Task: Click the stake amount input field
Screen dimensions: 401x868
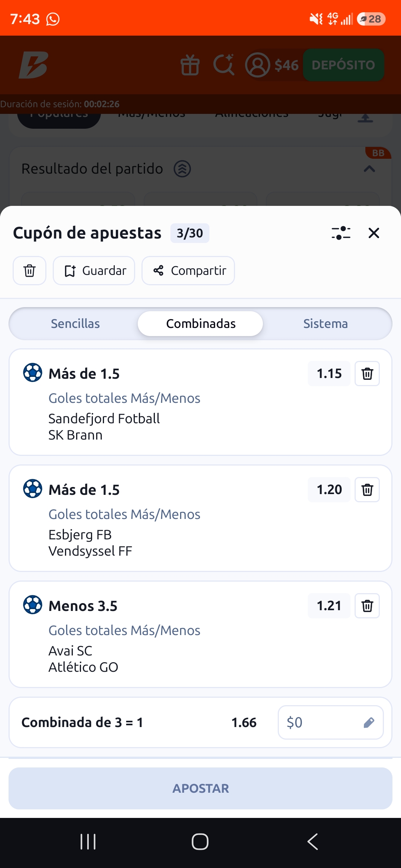Action: click(x=330, y=723)
